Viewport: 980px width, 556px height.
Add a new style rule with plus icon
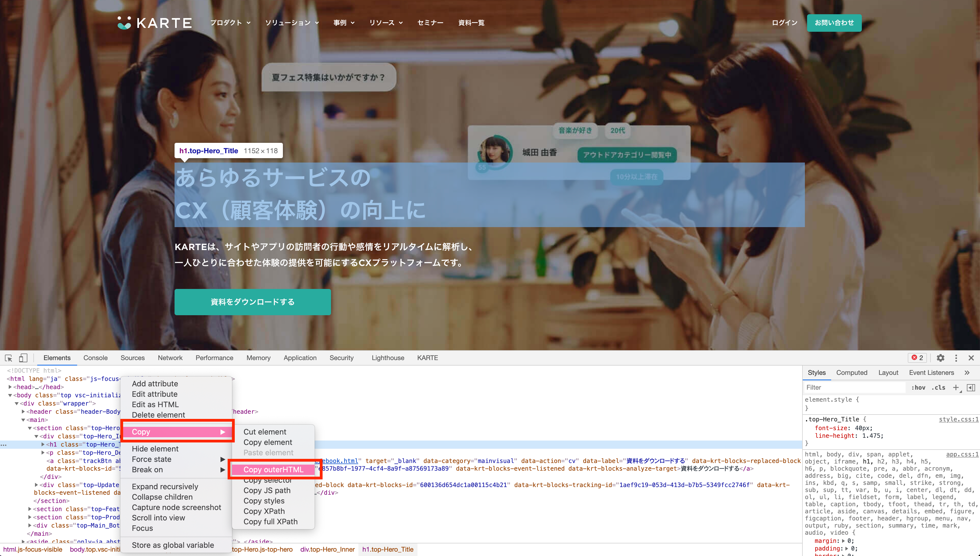point(956,388)
